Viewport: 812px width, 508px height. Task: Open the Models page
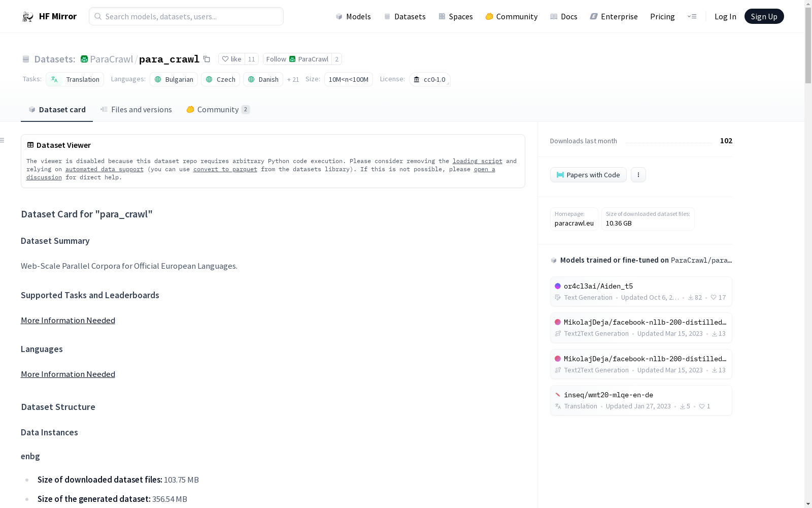[x=353, y=16]
